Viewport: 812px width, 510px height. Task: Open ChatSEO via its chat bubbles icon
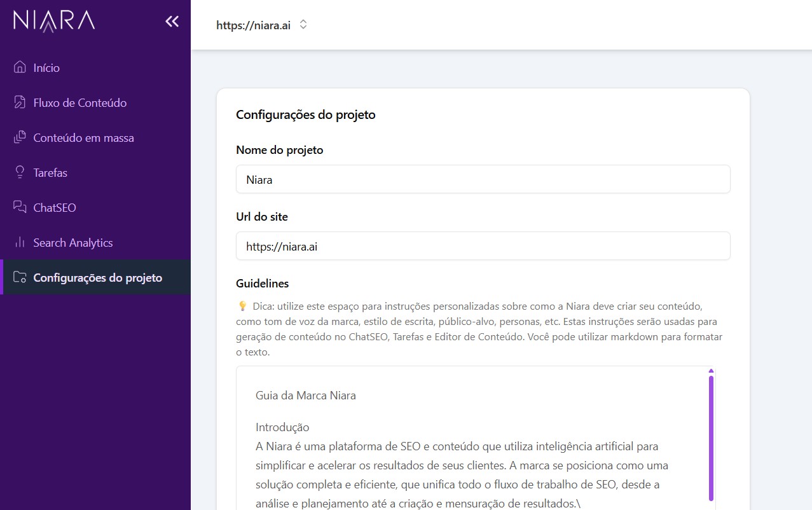tap(20, 207)
